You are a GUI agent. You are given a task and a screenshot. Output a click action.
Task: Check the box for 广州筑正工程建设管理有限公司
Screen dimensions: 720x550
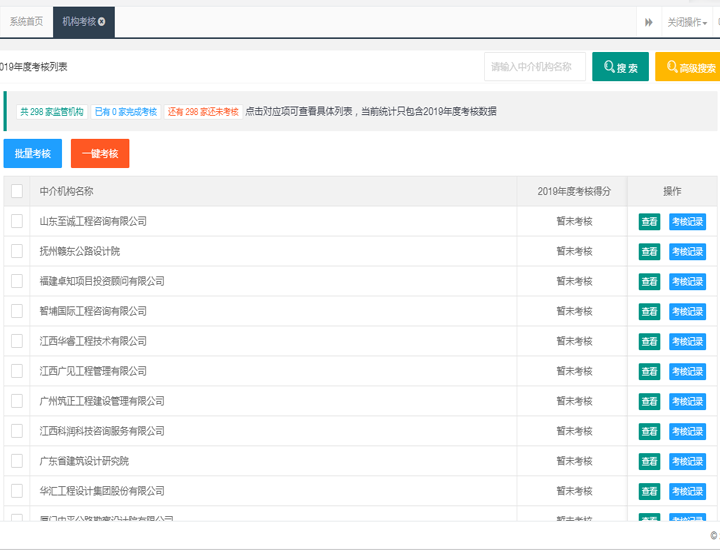pyautogui.click(x=17, y=401)
